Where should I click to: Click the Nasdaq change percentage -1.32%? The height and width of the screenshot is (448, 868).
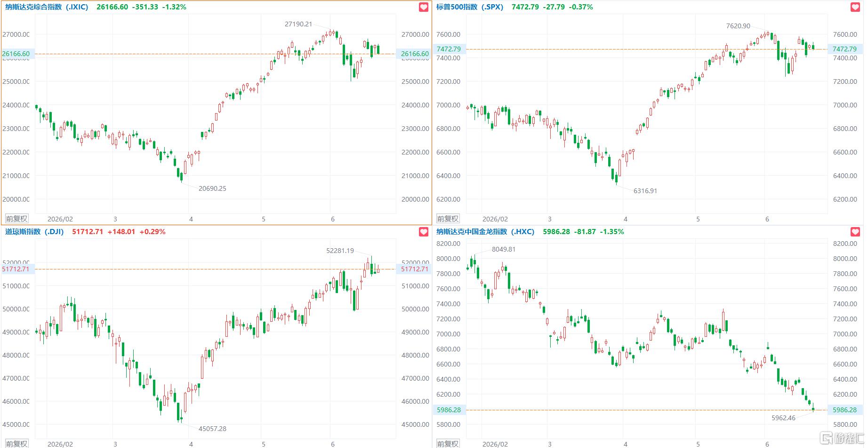click(x=174, y=7)
